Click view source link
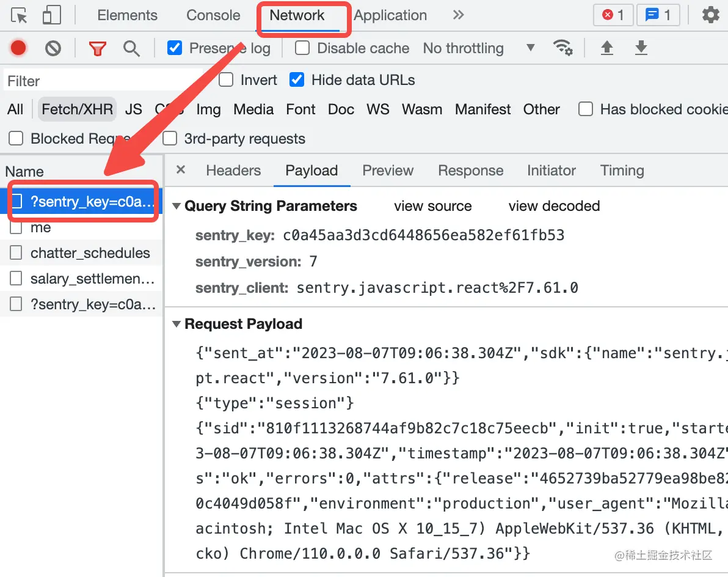The height and width of the screenshot is (577, 728). coord(433,206)
